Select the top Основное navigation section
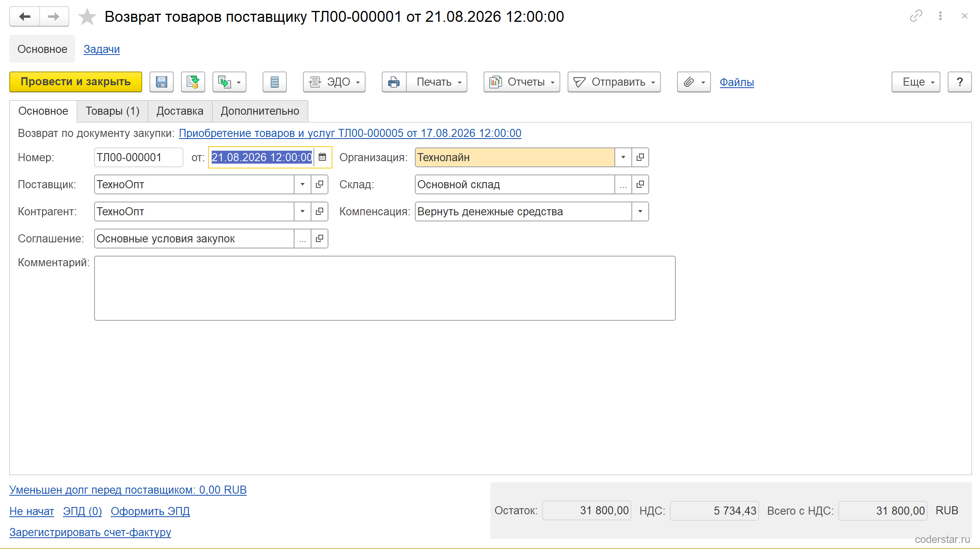Viewport: 980px width, 549px height. tap(42, 49)
